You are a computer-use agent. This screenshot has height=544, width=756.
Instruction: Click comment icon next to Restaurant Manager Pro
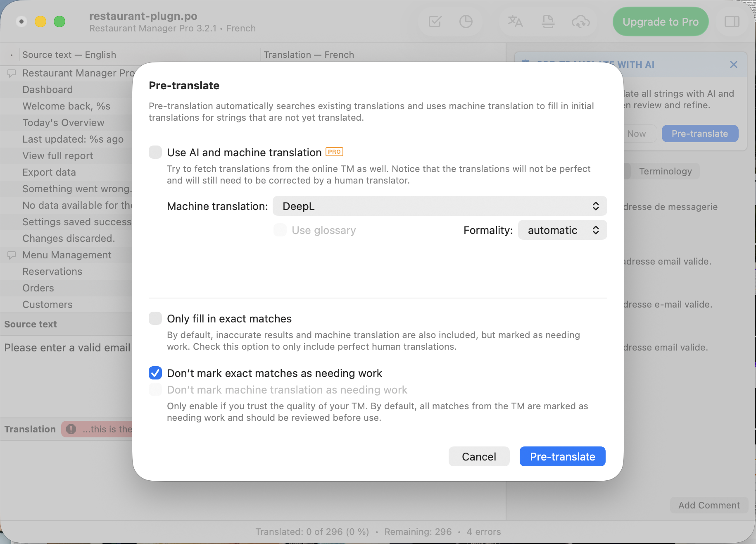click(x=12, y=73)
